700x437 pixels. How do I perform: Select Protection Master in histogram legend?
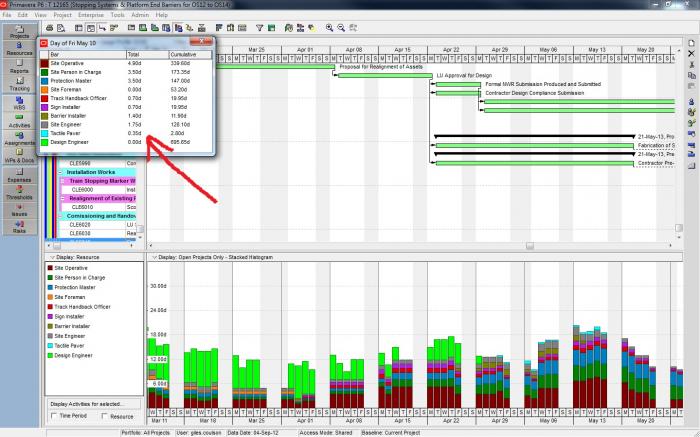pyautogui.click(x=75, y=287)
